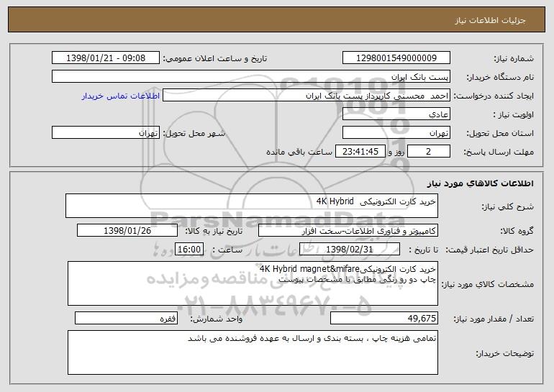Click the label نام دستگاه خریدار
The height and width of the screenshot is (392, 554).
(x=500, y=77)
